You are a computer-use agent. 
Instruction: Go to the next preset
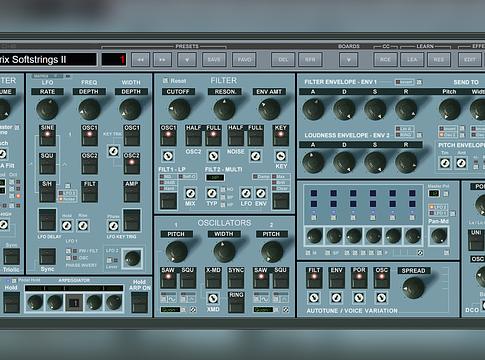pyautogui.click(x=162, y=60)
